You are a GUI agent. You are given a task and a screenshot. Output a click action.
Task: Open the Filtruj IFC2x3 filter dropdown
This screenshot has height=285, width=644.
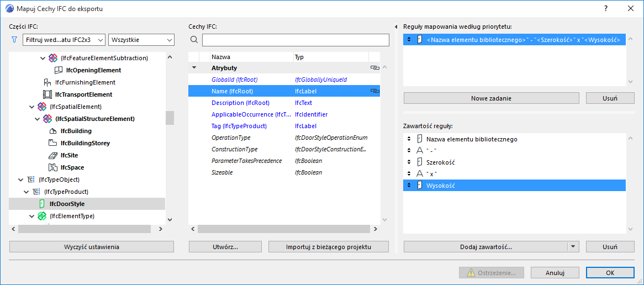click(x=64, y=40)
